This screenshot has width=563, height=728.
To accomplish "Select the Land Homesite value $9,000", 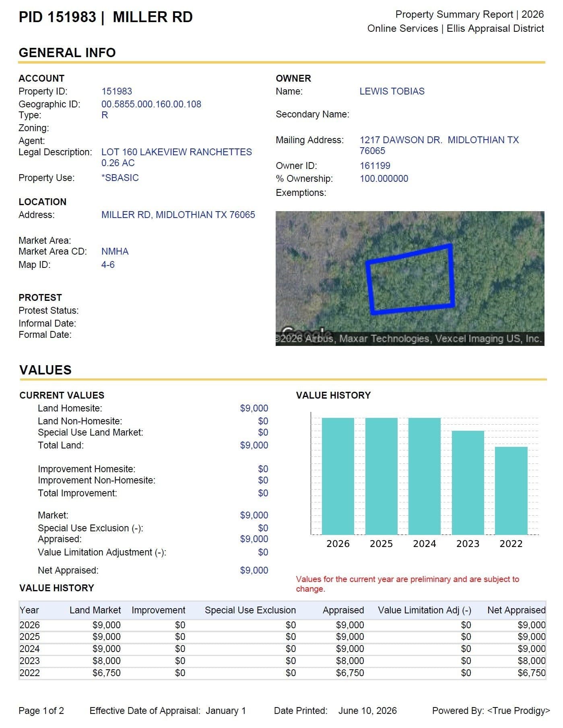I will pos(254,408).
